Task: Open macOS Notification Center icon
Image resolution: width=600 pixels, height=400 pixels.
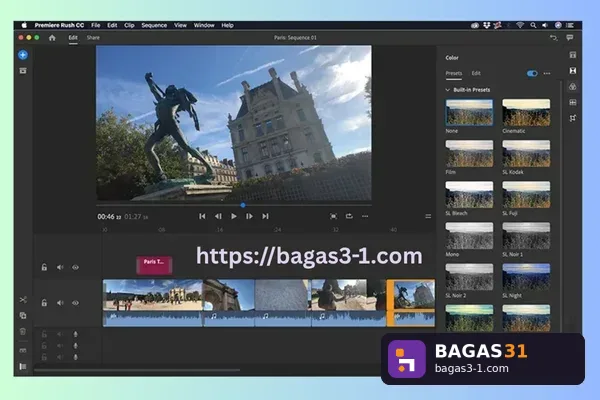Action: click(x=570, y=25)
